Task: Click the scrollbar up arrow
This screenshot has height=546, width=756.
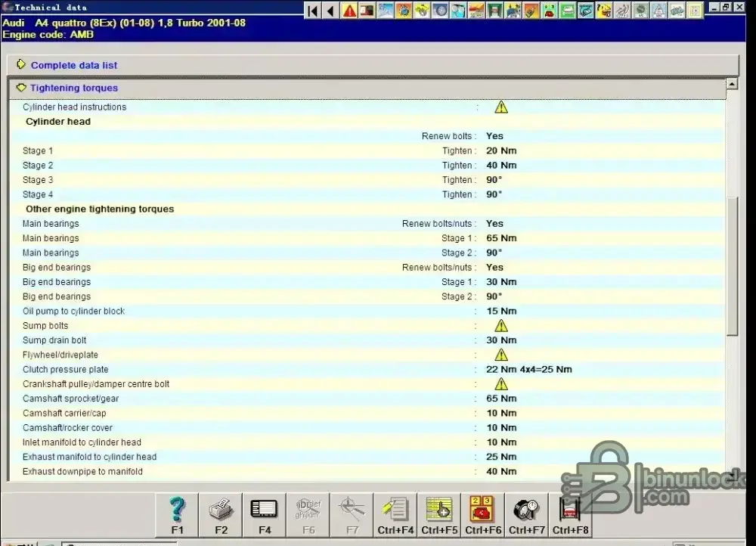Action: [732, 84]
